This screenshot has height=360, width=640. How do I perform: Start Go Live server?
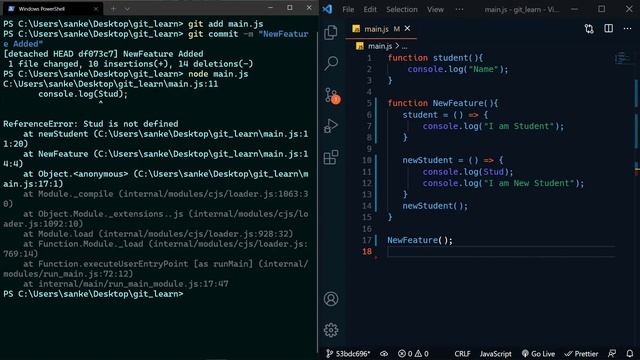538,353
